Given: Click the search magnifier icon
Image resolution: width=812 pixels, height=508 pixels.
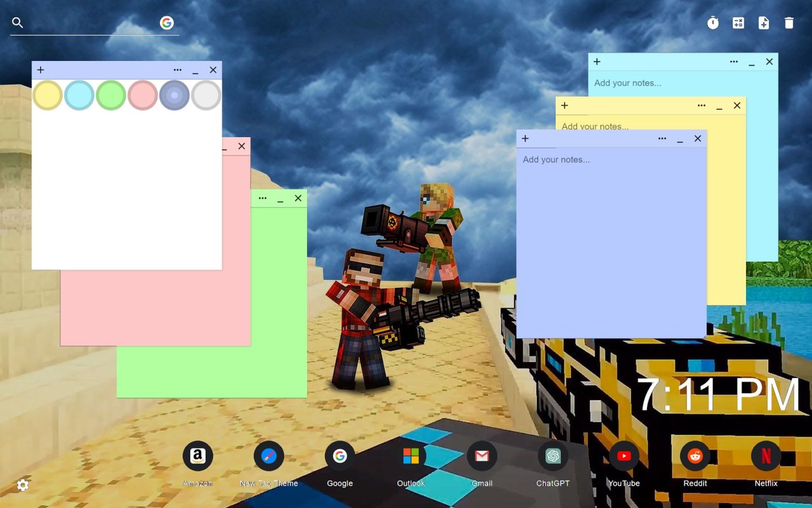Looking at the screenshot, I should coord(18,23).
